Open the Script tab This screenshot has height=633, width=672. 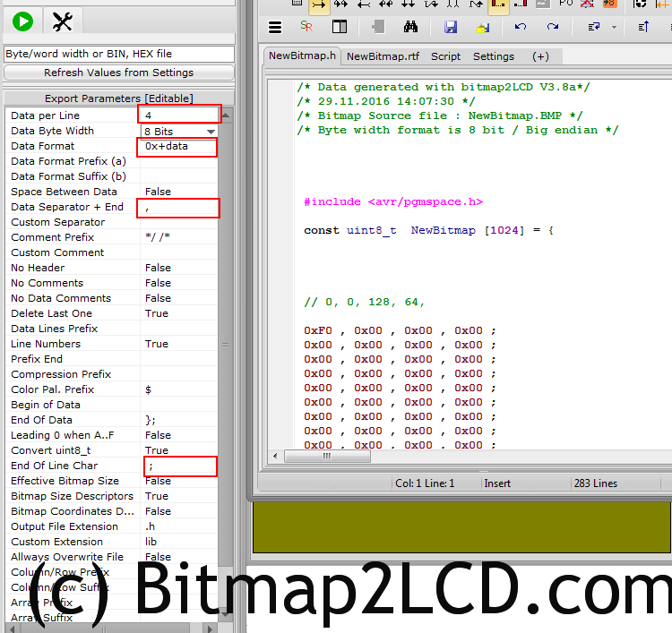[445, 56]
